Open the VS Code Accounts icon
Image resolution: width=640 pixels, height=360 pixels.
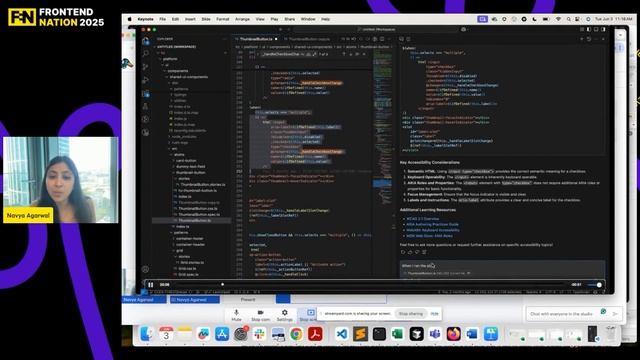145,269
